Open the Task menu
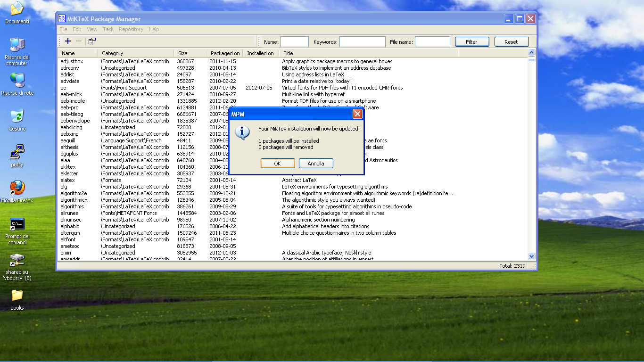This screenshot has height=362, width=644. click(x=108, y=29)
